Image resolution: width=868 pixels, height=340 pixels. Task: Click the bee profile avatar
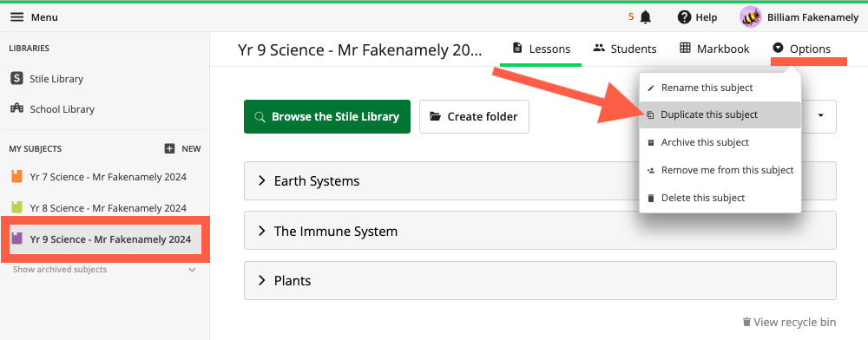tap(751, 17)
